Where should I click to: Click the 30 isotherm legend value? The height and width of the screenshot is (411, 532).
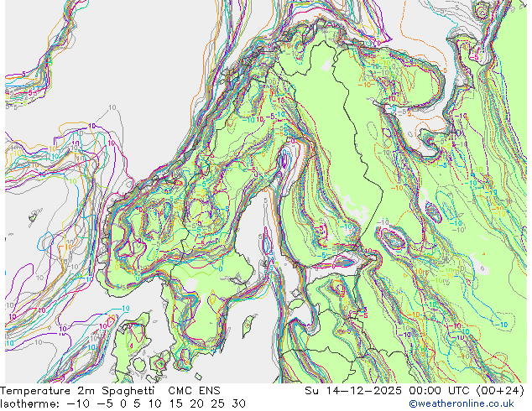239,403
